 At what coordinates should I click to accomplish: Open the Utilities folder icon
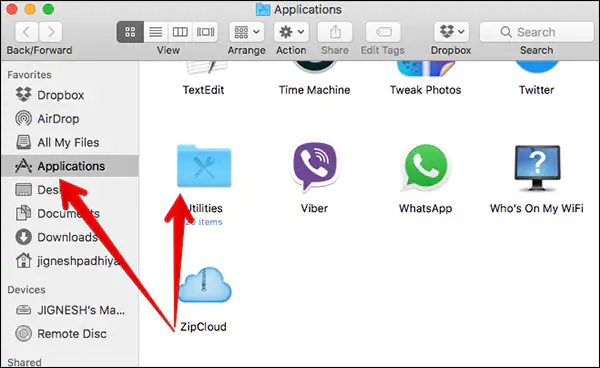pos(204,166)
